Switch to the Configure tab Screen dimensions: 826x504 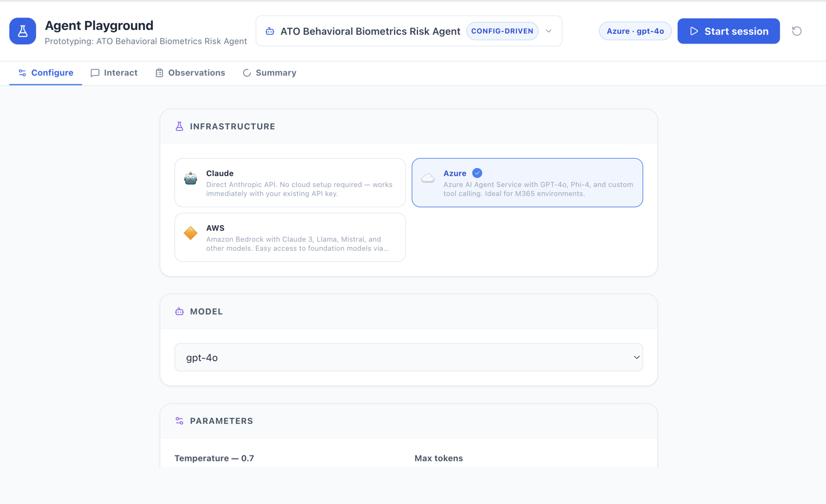coord(45,73)
